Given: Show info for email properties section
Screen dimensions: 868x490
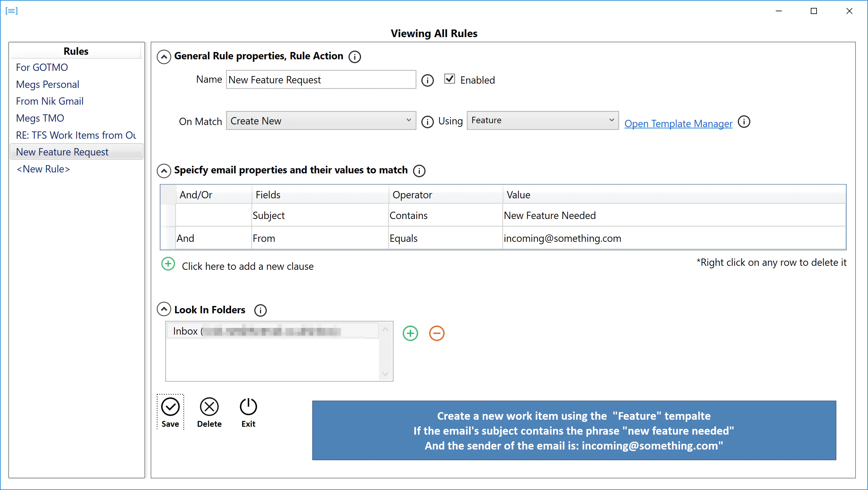Looking at the screenshot, I should click(x=419, y=171).
